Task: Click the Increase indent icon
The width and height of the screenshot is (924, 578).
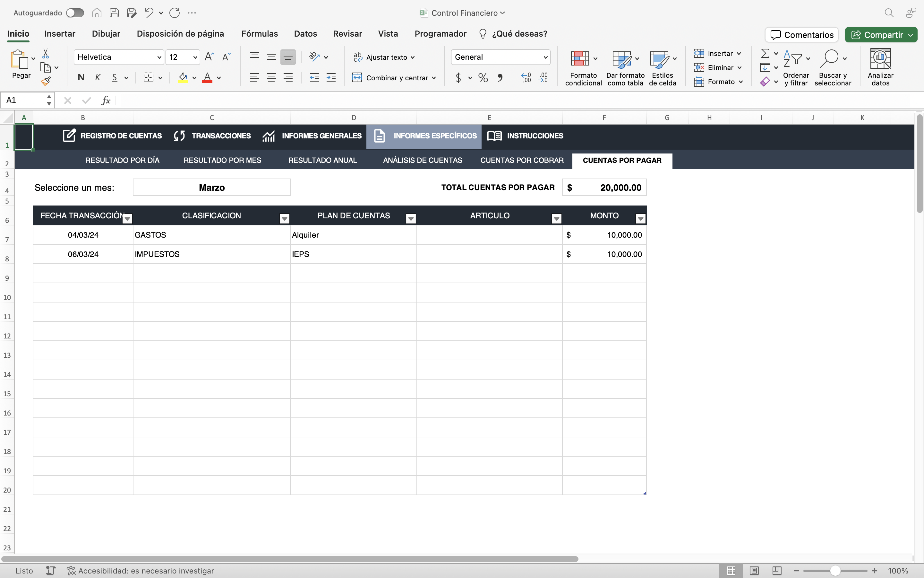Action: pos(331,78)
